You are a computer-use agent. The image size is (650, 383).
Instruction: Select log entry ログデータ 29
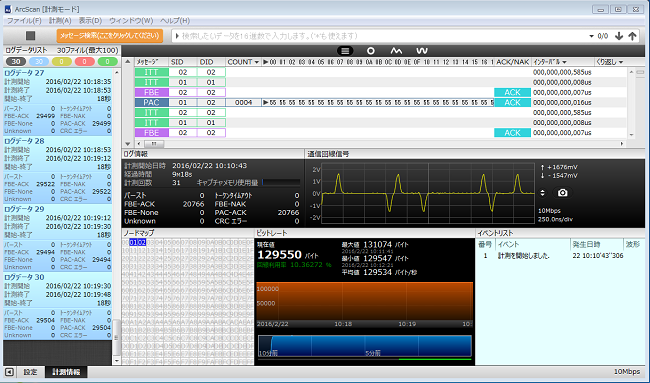tap(58, 238)
